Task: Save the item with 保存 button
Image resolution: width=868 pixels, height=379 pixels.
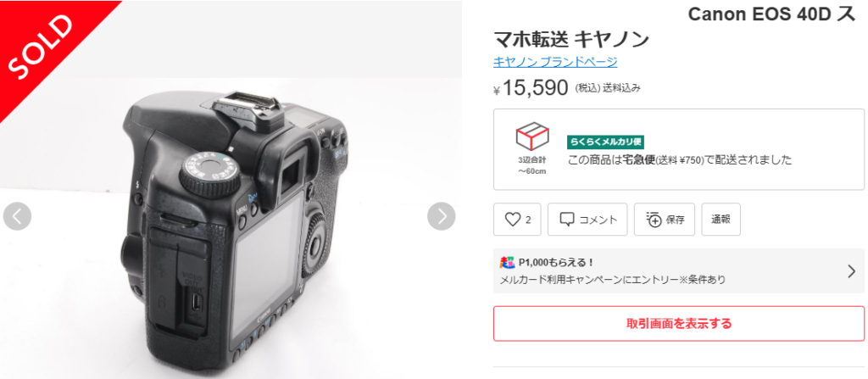Action: pos(665,220)
